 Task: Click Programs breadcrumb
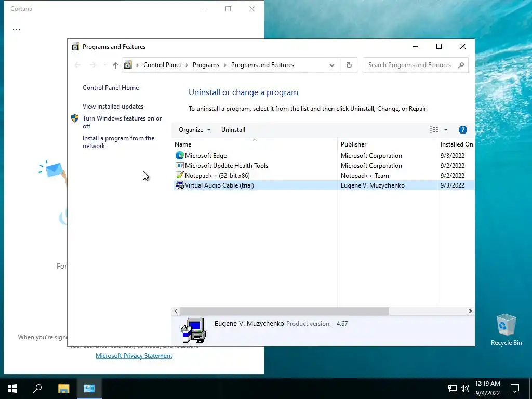click(206, 65)
